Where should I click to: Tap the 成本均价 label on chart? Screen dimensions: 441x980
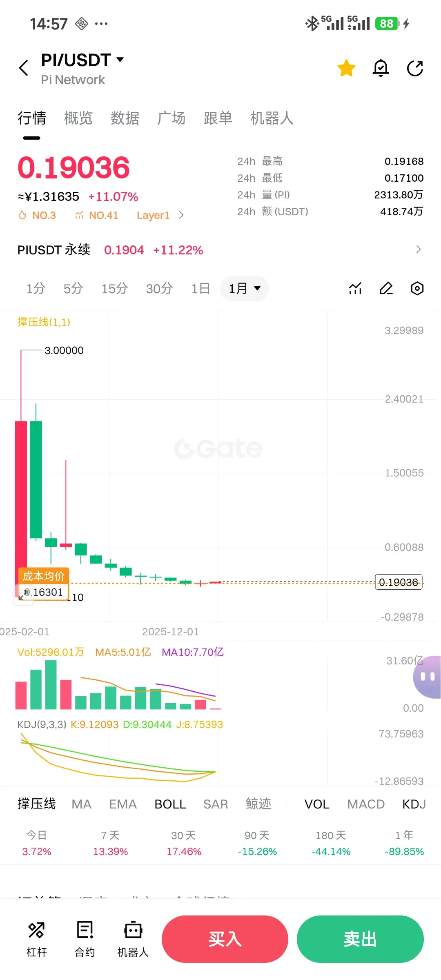(43, 576)
